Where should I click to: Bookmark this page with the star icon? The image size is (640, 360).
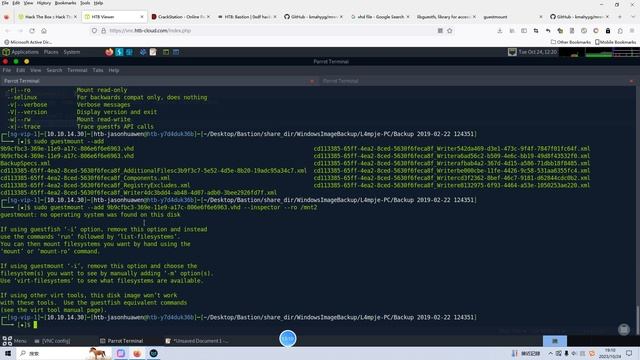[449, 31]
